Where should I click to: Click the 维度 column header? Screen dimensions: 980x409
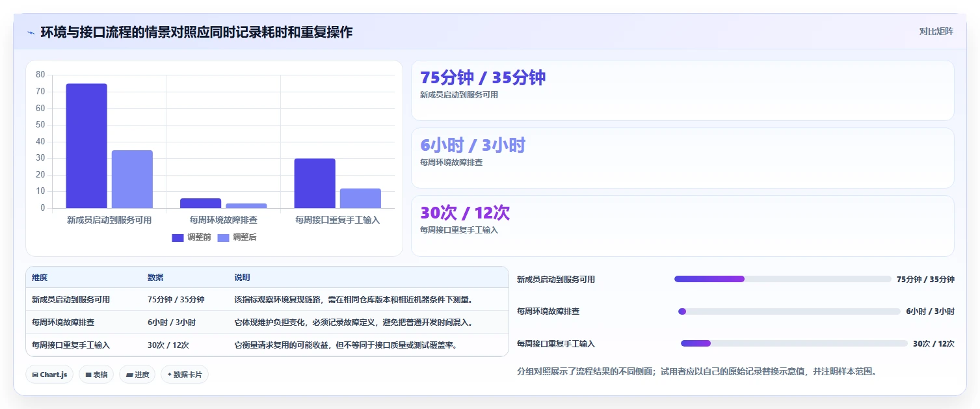(x=40, y=278)
